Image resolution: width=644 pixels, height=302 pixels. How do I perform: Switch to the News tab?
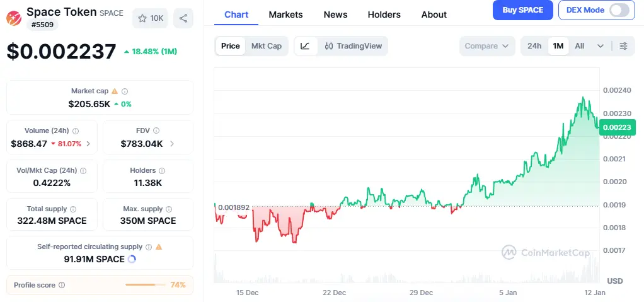(336, 15)
